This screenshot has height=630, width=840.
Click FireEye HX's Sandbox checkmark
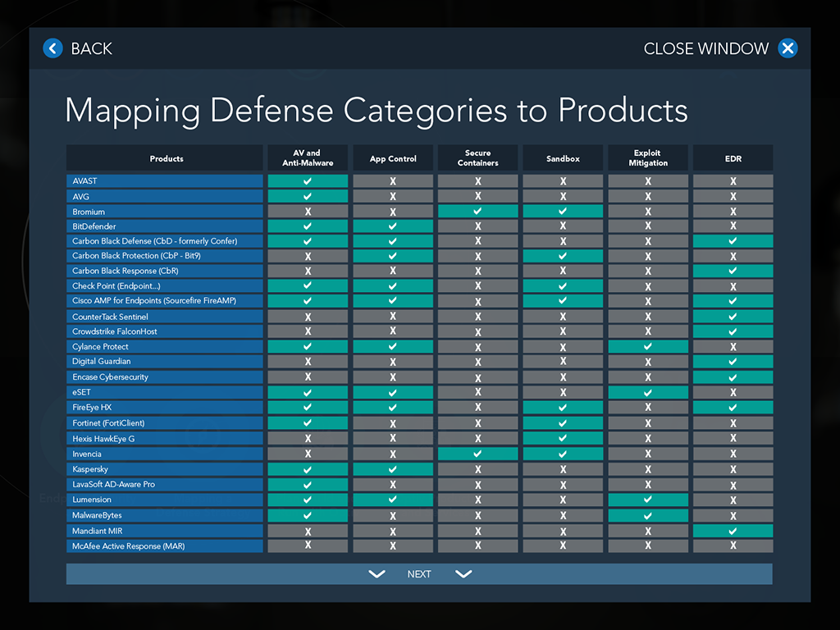(x=563, y=408)
